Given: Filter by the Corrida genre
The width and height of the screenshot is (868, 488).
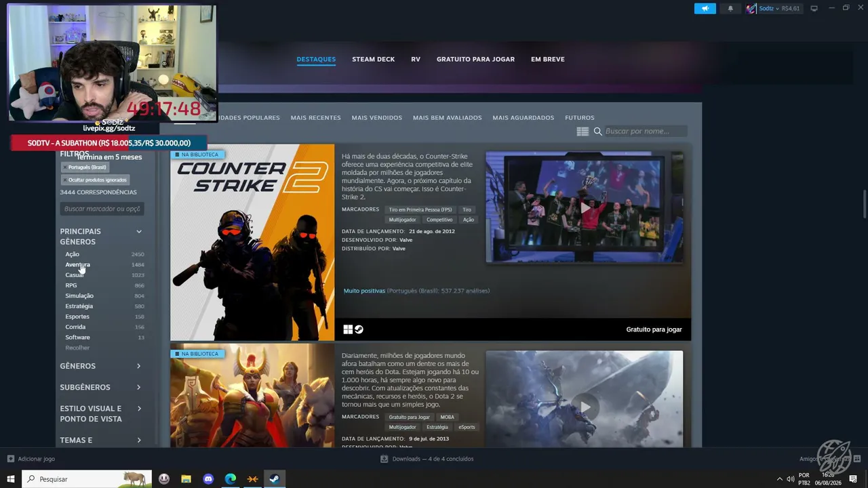Looking at the screenshot, I should tap(75, 327).
